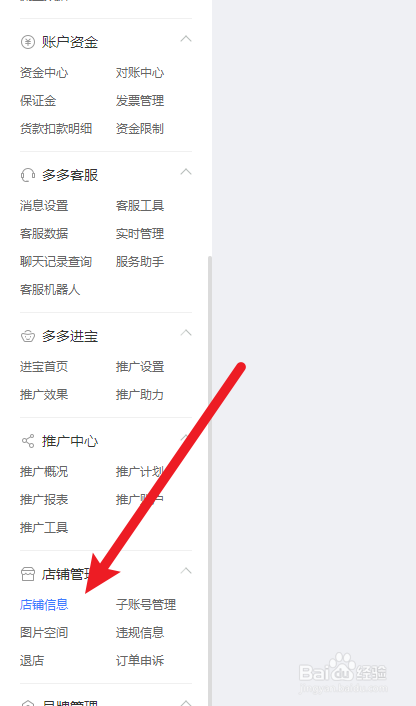Collapse the 多多进宝 section chevron
Viewport: 416px width, 706px height.
coord(186,333)
